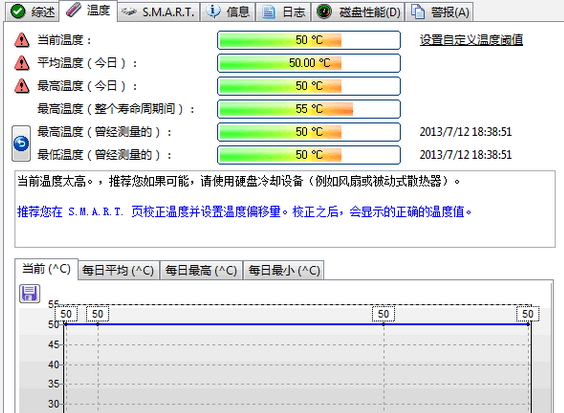Click the timestamp beside 最高温度（曾经测量的）
564x413 pixels.
coord(465,132)
